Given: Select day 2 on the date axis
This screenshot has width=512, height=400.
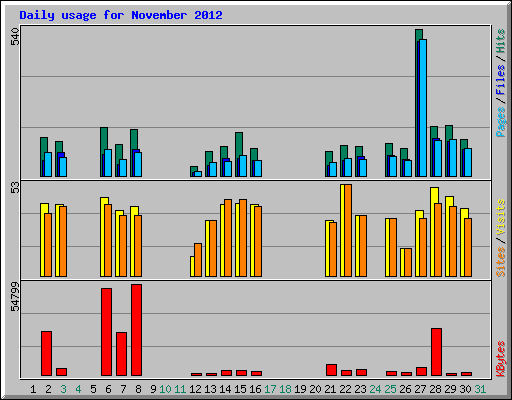Looking at the screenshot, I should point(48,389).
